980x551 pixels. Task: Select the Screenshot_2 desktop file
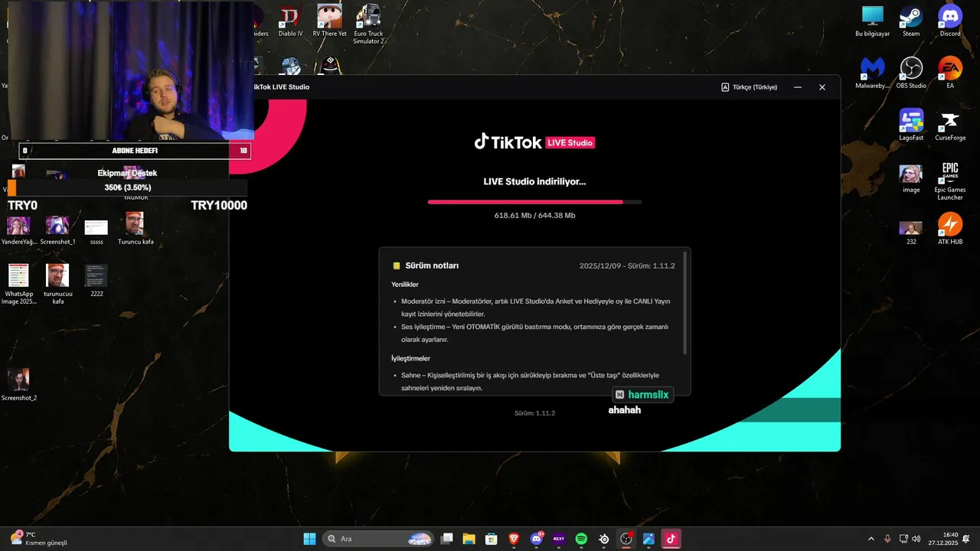click(x=18, y=385)
